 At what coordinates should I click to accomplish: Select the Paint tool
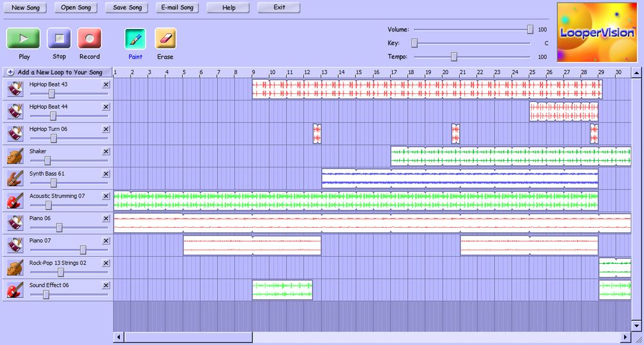135,39
